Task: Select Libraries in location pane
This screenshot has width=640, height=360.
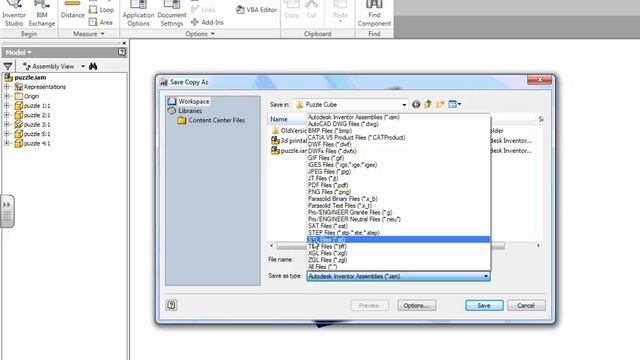Action: click(185, 111)
